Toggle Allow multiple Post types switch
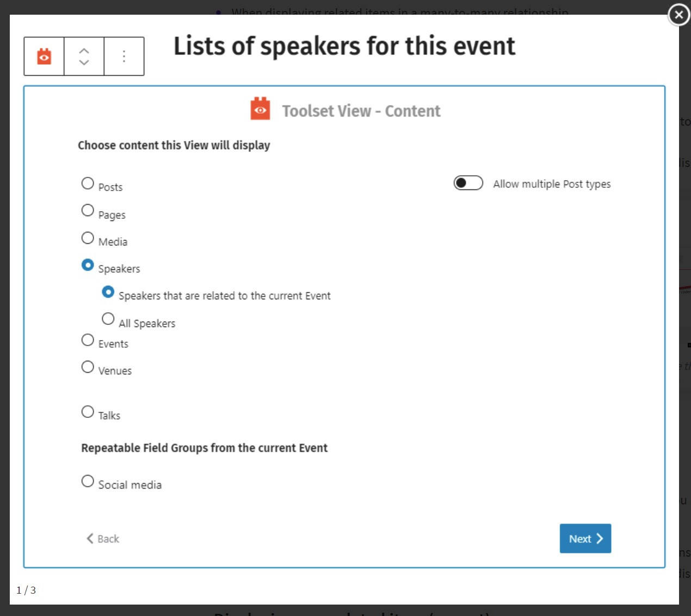691x616 pixels. (468, 183)
